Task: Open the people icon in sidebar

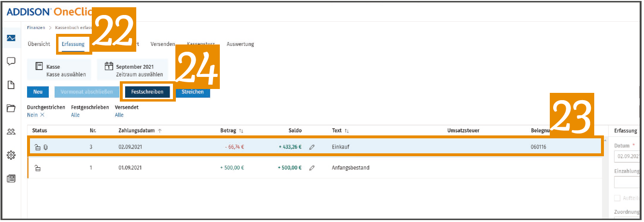Action: click(x=11, y=132)
